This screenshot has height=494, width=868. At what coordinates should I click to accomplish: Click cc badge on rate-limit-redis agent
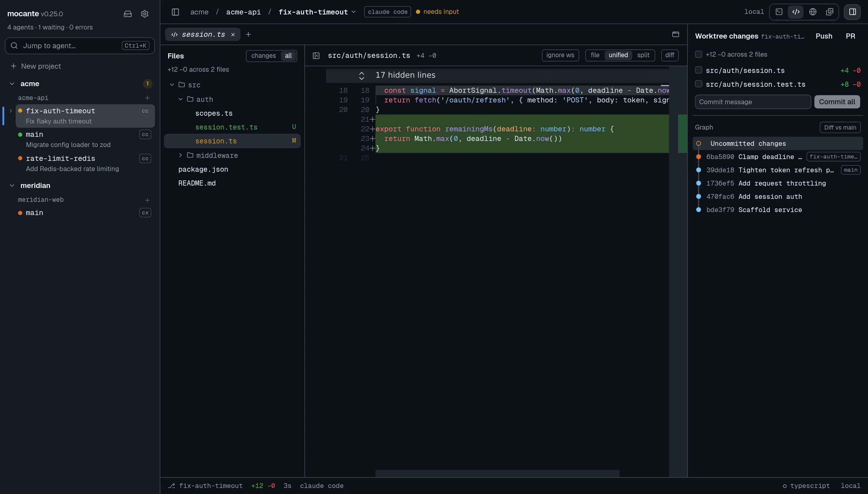(145, 158)
